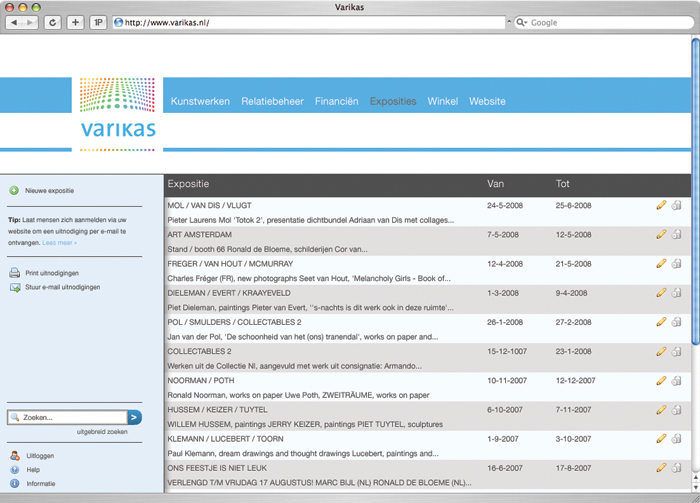The width and height of the screenshot is (700, 503).
Task: Click the Informatie link in sidebar
Action: 41,483
